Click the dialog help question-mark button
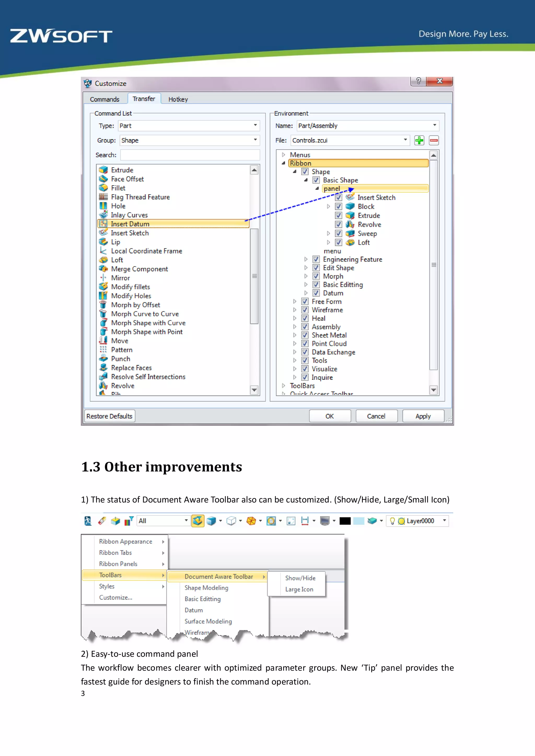This screenshot has width=535, height=756. click(x=418, y=81)
